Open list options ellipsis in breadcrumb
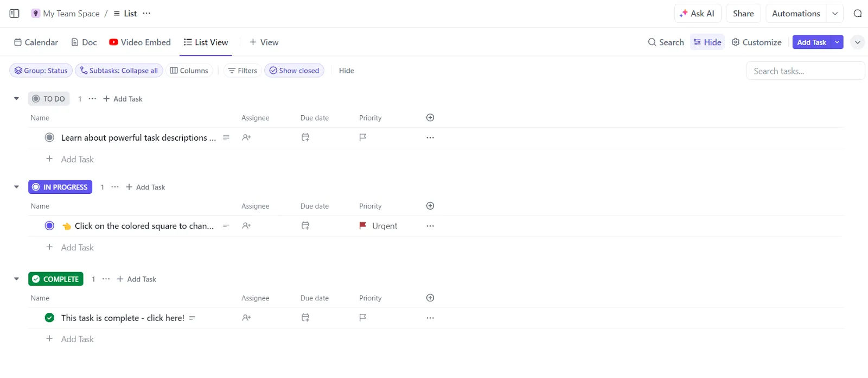This screenshot has width=868, height=378. [146, 14]
